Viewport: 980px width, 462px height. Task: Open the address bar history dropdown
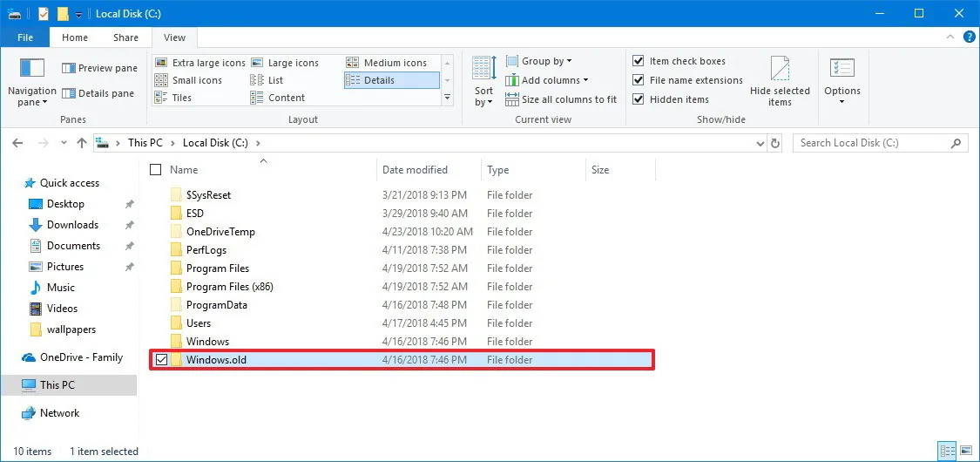point(760,143)
